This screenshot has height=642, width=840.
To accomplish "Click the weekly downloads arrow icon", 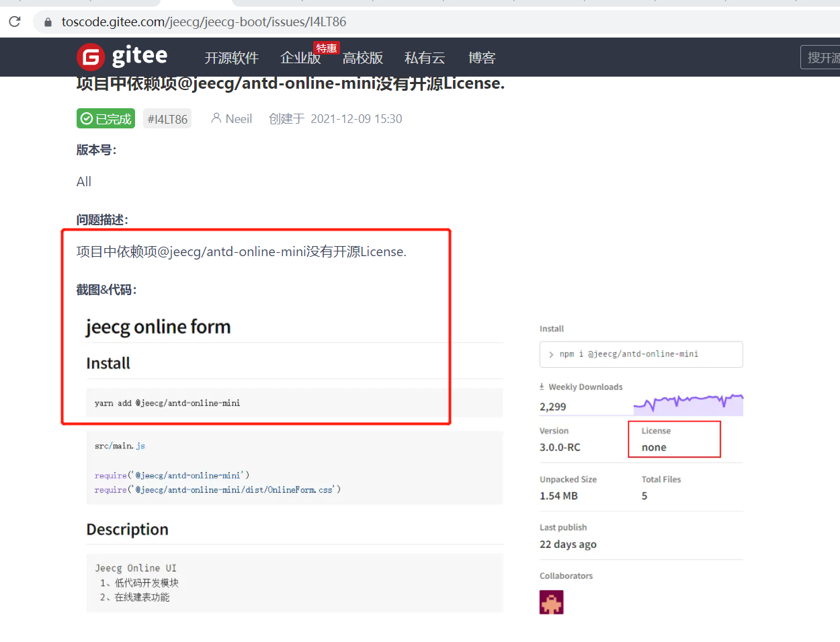I will (x=542, y=387).
